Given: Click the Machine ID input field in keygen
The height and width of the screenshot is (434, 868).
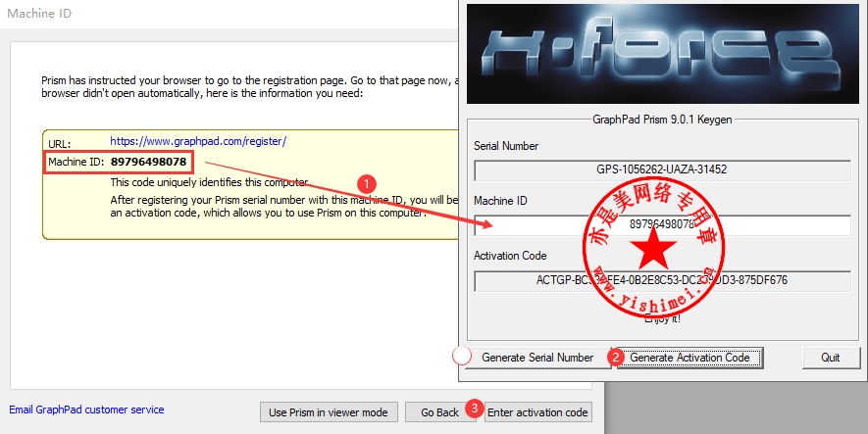Looking at the screenshot, I should click(x=662, y=225).
